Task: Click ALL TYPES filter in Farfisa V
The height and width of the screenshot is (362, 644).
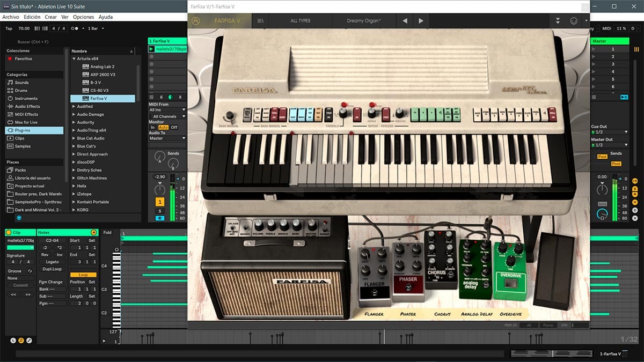Action: pos(301,21)
